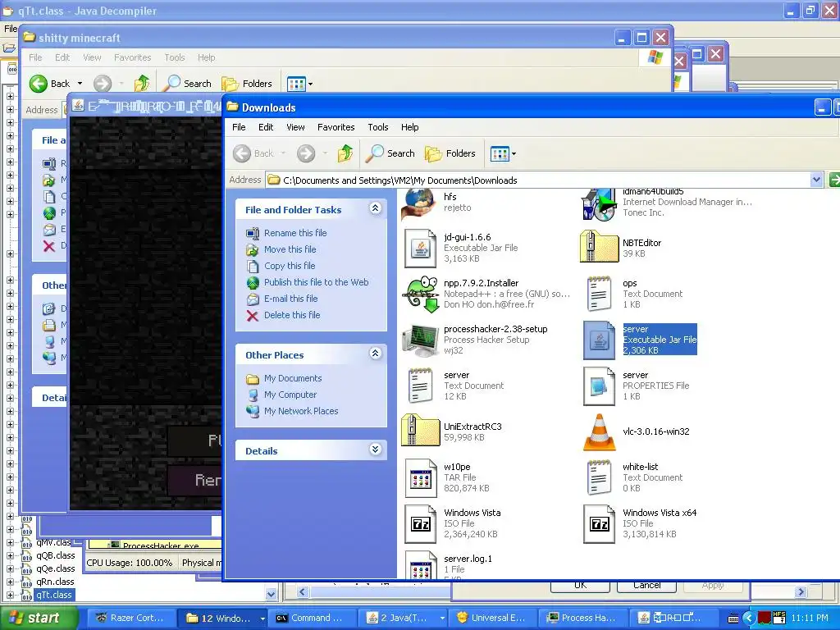Select the NBTEditor zipped folder icon

pos(598,247)
